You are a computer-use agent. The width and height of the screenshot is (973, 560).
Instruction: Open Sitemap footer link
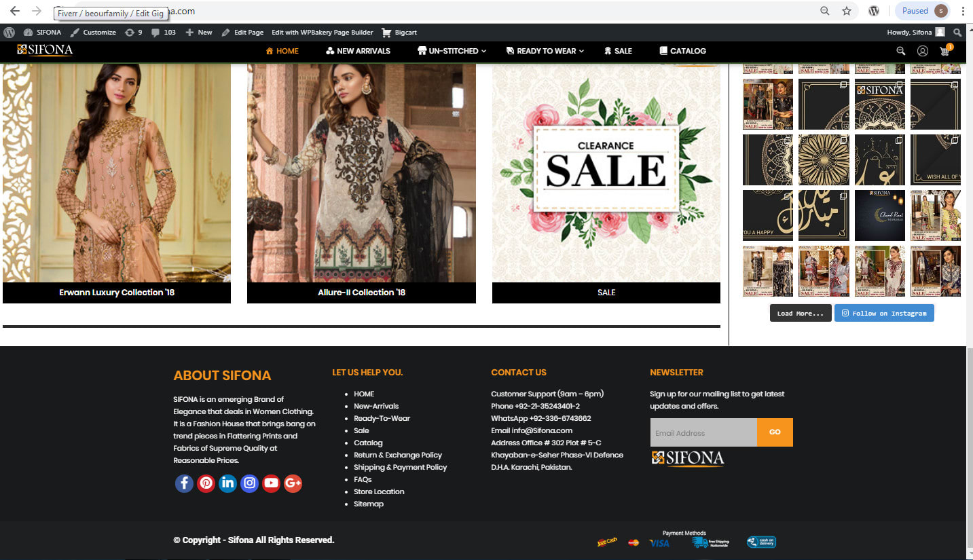(369, 504)
